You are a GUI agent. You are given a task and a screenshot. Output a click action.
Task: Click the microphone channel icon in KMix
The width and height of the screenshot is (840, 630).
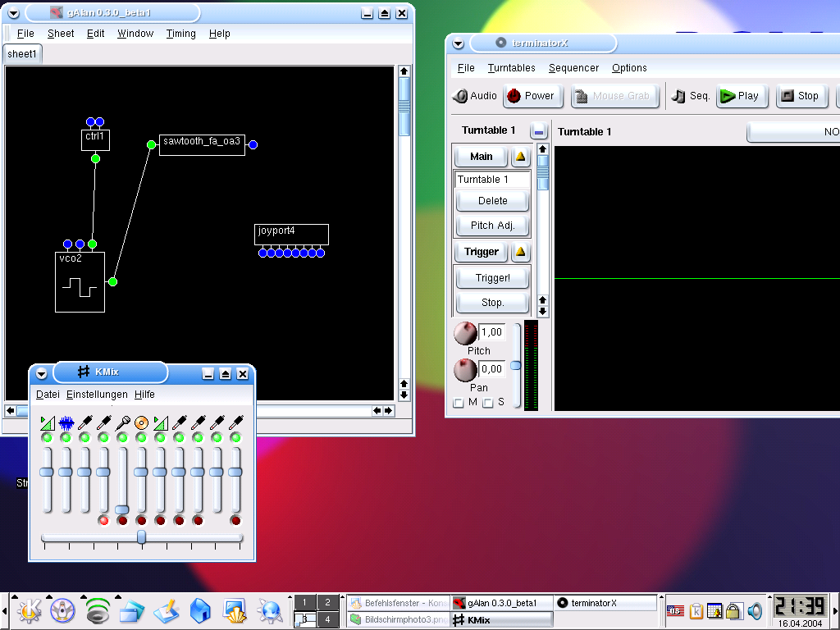point(122,422)
